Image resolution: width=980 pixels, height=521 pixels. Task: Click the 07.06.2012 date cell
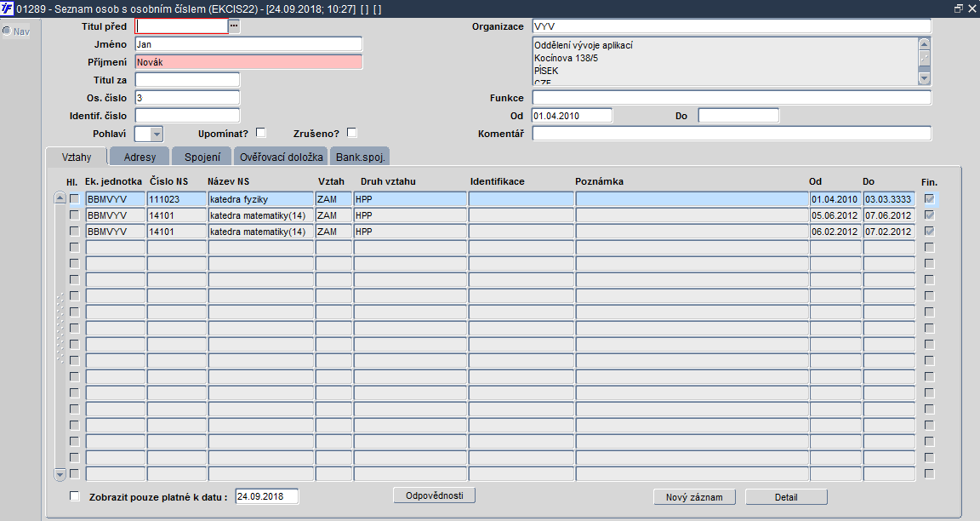[889, 215]
